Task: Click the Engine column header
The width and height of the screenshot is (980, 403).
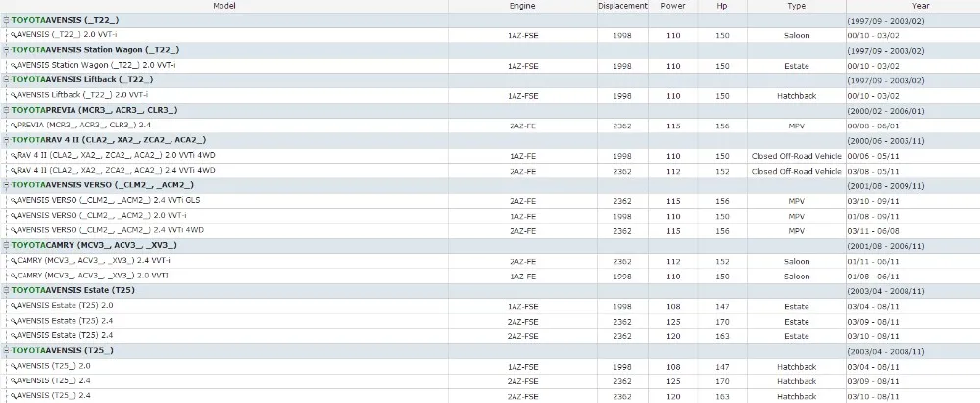Action: pyautogui.click(x=522, y=6)
